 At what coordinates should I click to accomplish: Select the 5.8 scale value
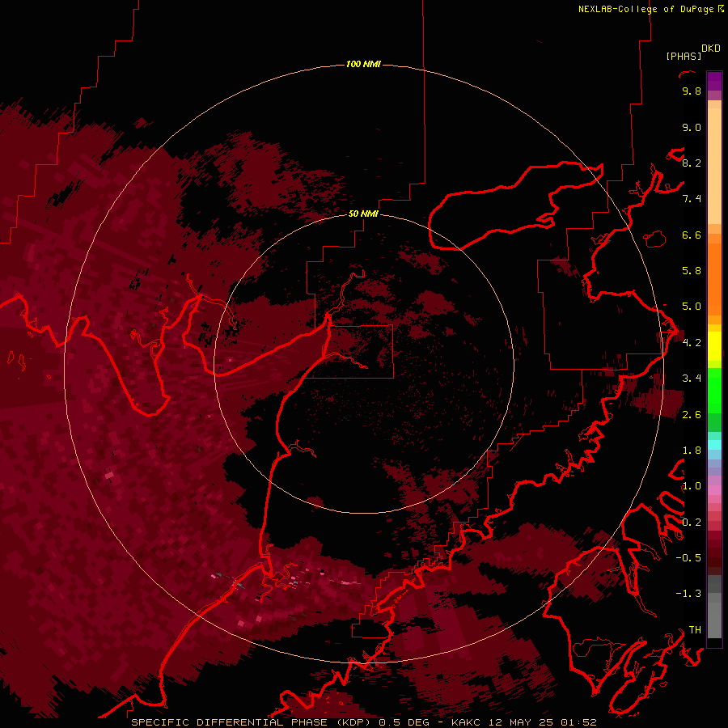692,271
